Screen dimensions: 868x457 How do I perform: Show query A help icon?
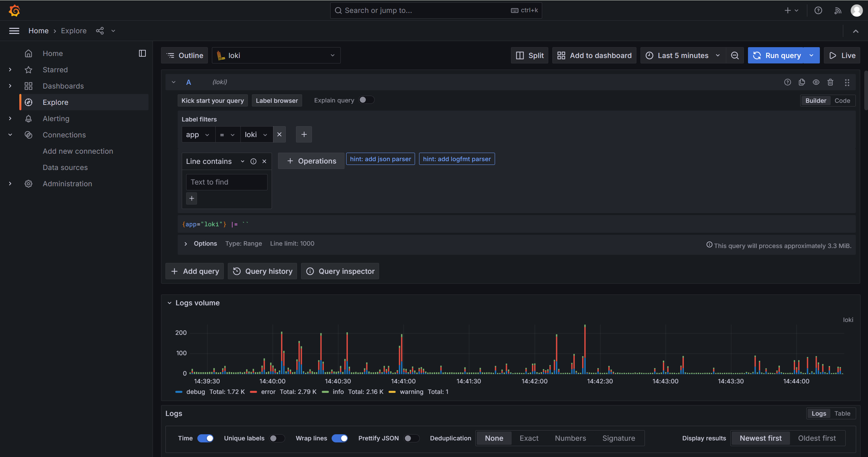click(x=788, y=82)
